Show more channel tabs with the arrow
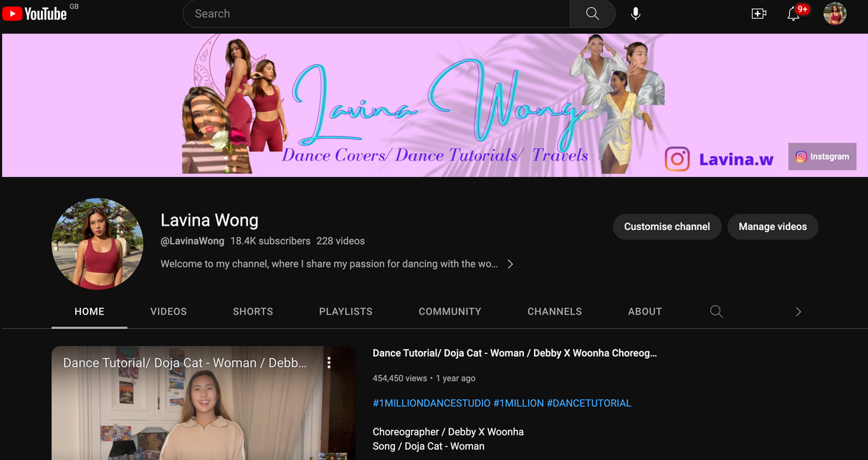Screen dimensions: 868x460 tap(798, 312)
